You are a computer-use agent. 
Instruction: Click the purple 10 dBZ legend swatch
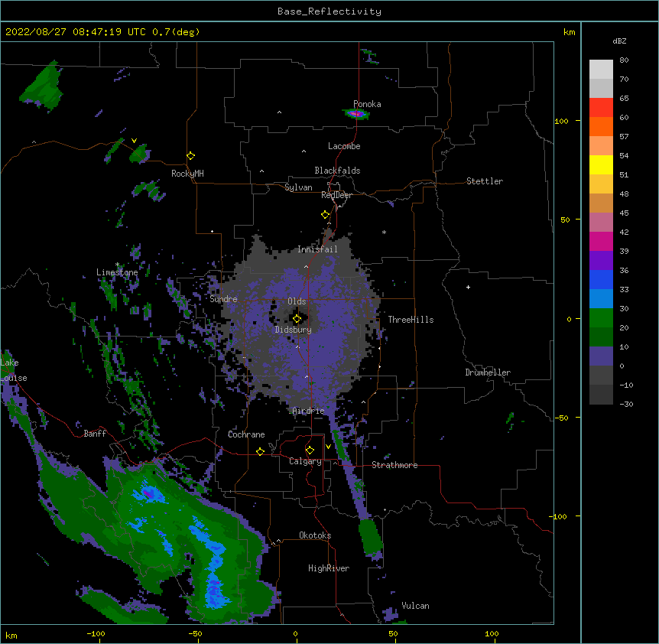point(601,356)
